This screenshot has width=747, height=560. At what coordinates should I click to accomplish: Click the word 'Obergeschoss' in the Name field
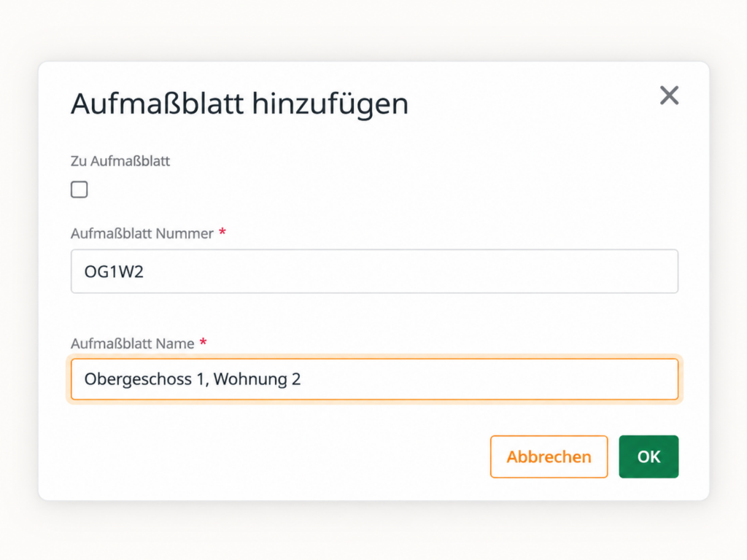tap(138, 379)
